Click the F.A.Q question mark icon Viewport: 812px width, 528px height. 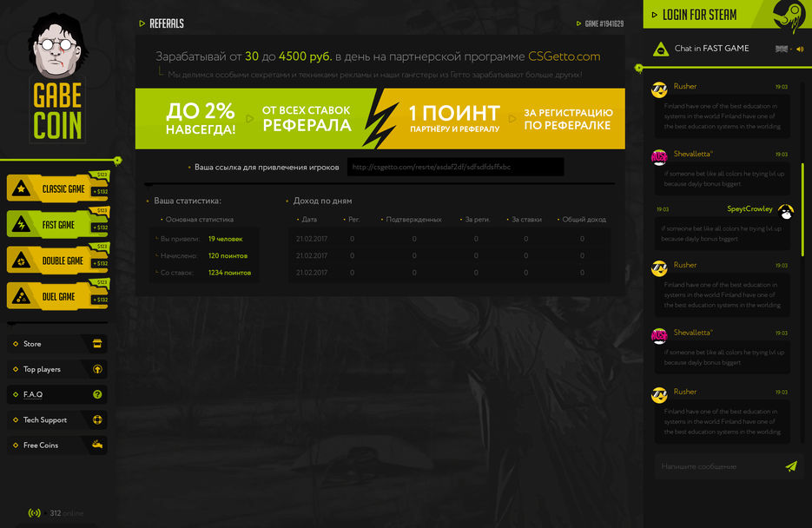pos(97,394)
